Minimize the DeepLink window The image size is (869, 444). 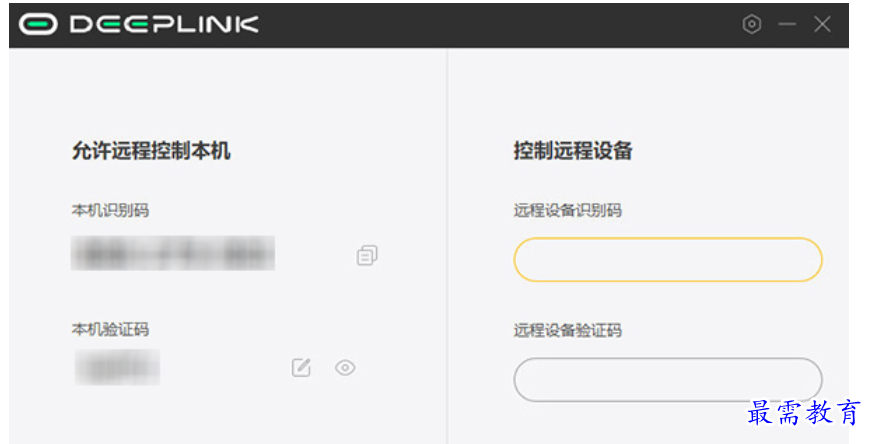[x=787, y=24]
